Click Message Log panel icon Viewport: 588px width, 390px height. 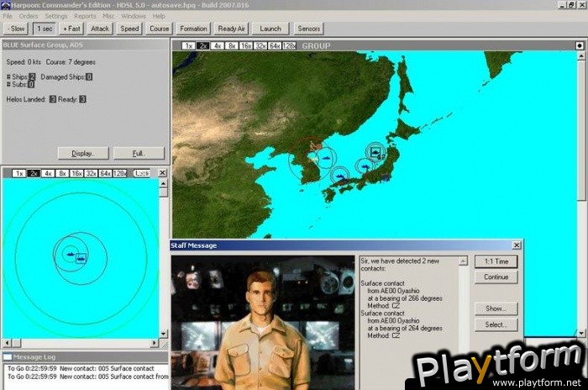8,357
